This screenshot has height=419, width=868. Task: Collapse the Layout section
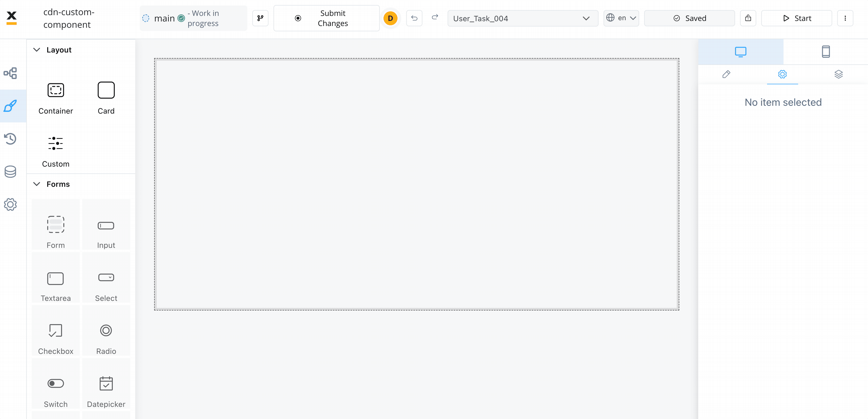(x=37, y=50)
